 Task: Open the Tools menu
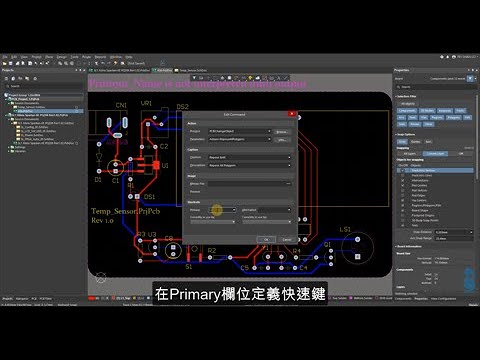(x=74, y=57)
